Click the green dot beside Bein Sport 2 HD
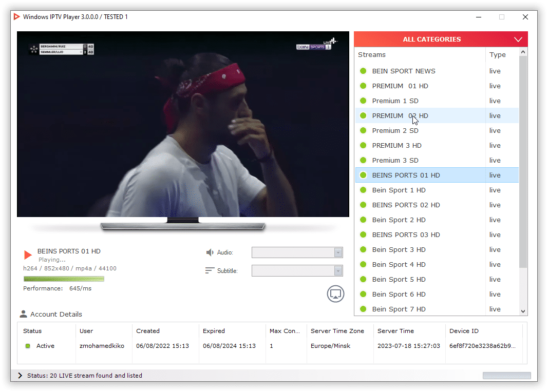This screenshot has height=392, width=548. click(x=363, y=220)
